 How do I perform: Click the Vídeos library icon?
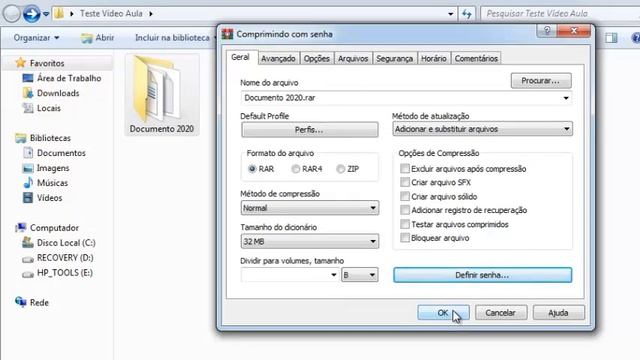point(28,198)
